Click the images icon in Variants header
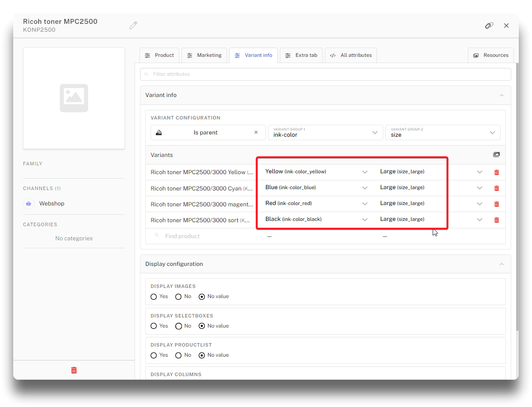Viewport: 532px width, 407px height. (x=496, y=155)
